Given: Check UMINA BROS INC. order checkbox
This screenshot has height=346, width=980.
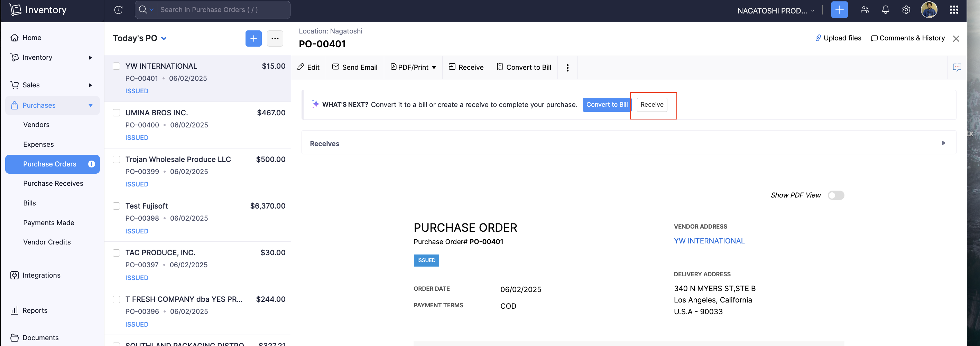Looking at the screenshot, I should (117, 113).
